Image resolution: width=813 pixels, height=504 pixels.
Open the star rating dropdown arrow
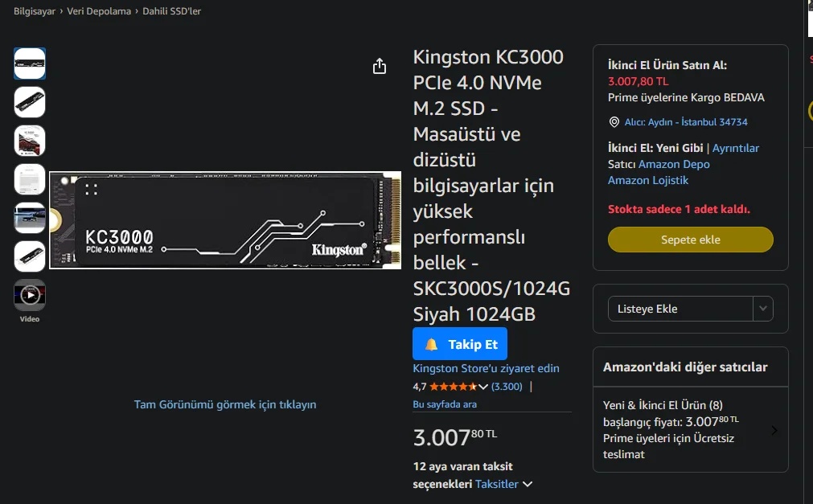click(x=483, y=387)
